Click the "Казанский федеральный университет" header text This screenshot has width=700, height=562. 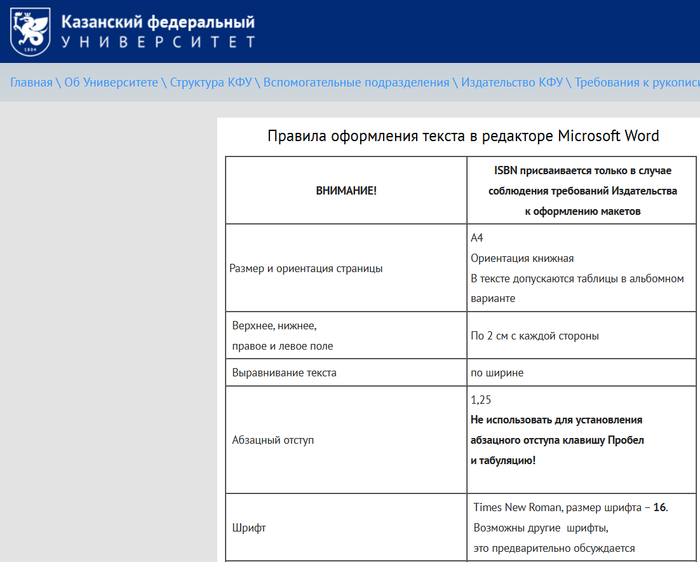(x=157, y=32)
